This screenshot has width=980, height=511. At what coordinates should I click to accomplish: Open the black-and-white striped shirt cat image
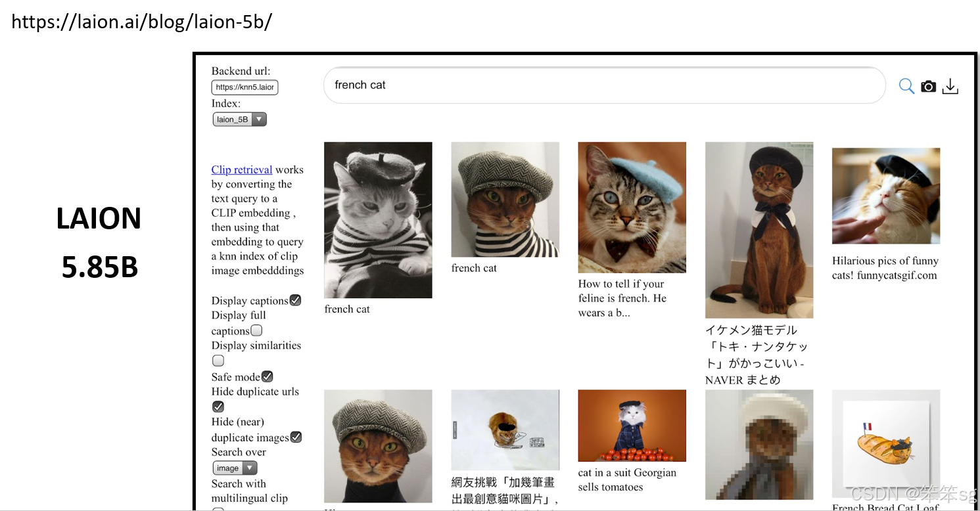[x=378, y=220]
